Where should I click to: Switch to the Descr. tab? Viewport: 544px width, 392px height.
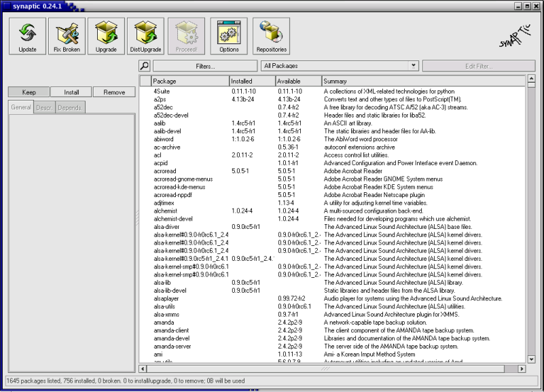(44, 107)
